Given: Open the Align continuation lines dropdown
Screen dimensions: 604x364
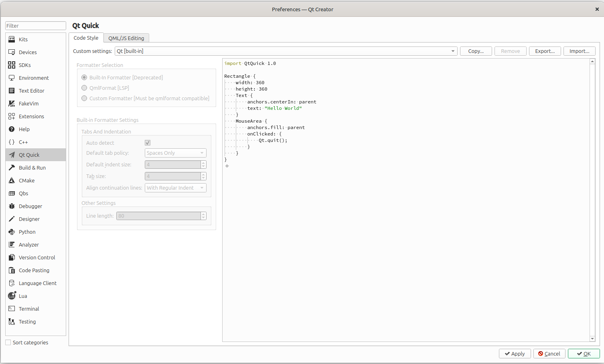Looking at the screenshot, I should pos(175,188).
